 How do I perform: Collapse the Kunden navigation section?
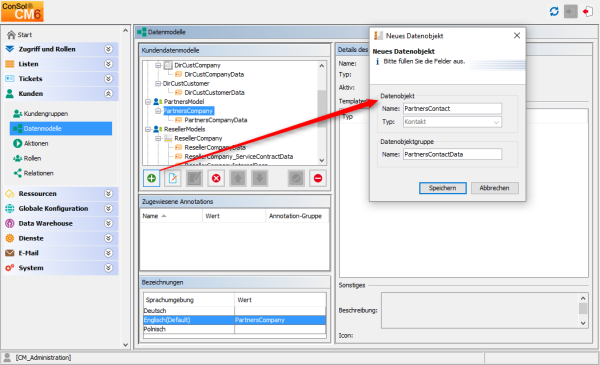pos(109,94)
